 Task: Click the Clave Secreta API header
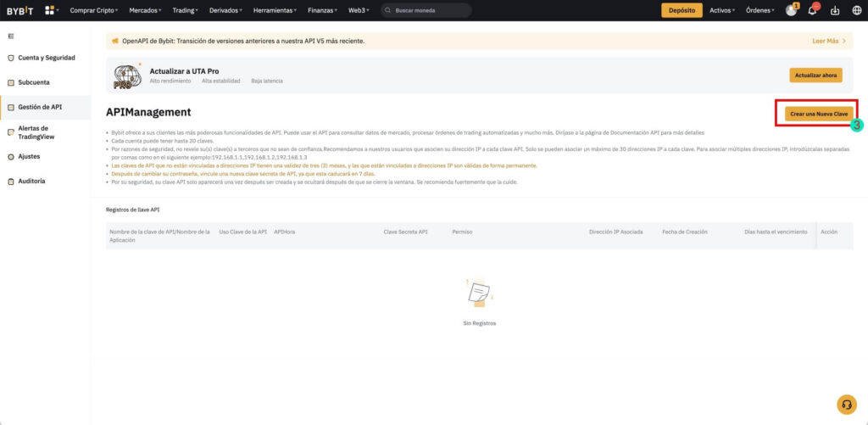point(406,232)
